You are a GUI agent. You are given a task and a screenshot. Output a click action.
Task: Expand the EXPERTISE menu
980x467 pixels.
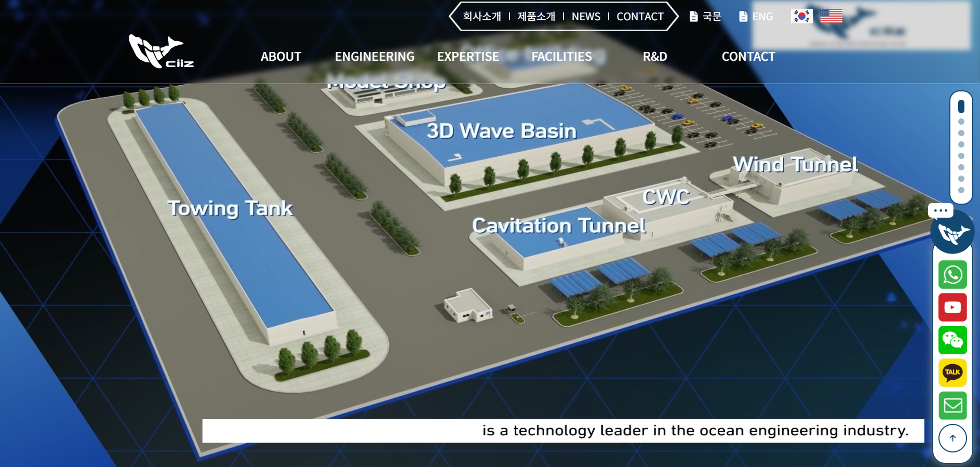point(468,57)
